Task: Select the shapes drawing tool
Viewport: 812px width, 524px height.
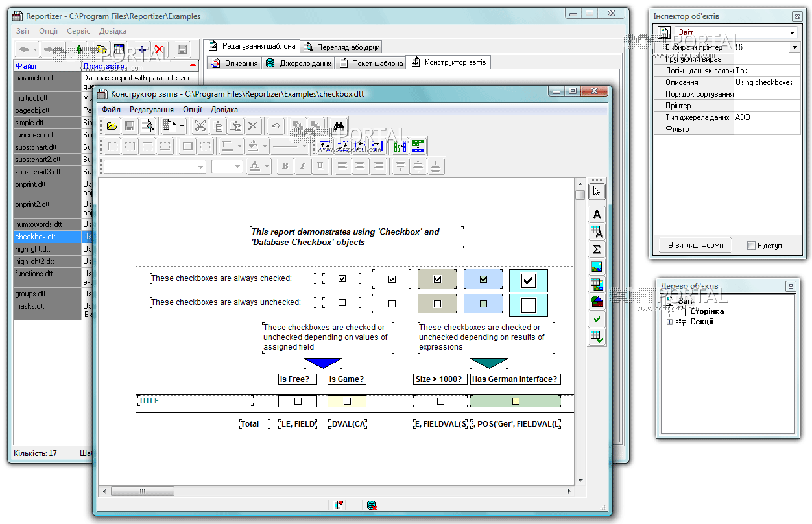Action: pos(597,302)
